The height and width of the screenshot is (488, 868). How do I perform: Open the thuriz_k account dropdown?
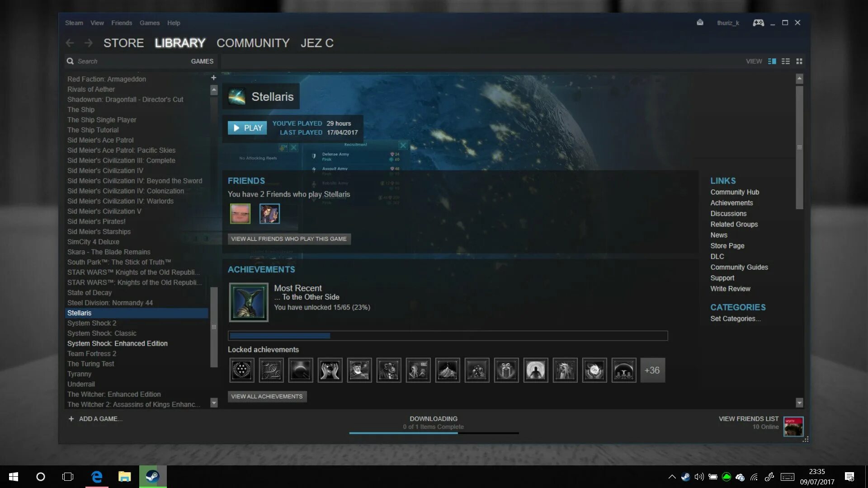coord(728,23)
